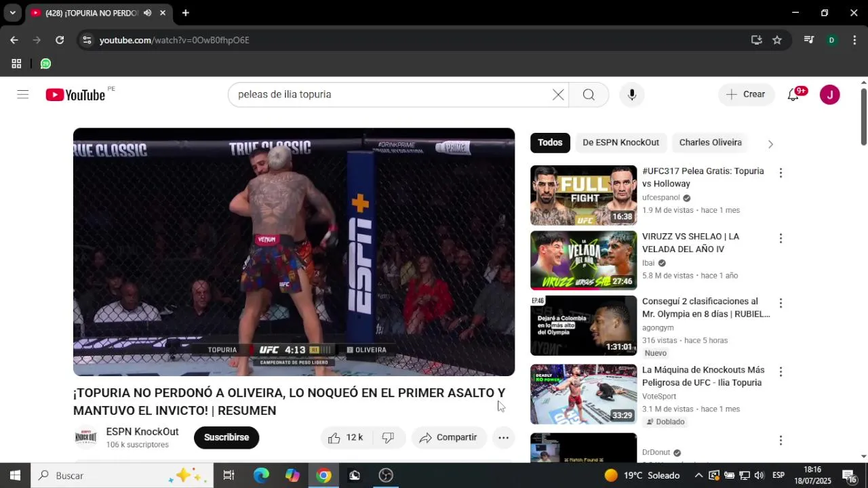The image size is (868, 488).
Task: Open YouTube notifications bell
Action: (793, 95)
